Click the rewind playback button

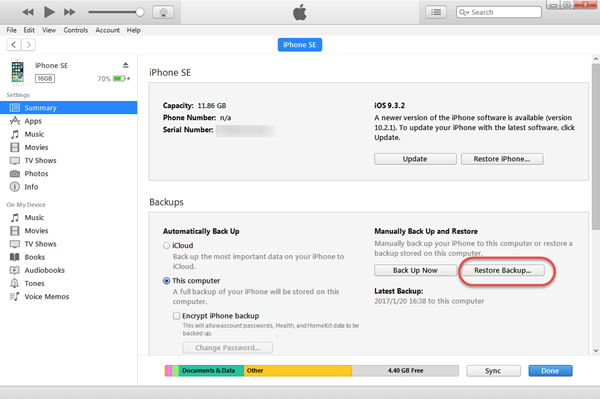tap(28, 12)
